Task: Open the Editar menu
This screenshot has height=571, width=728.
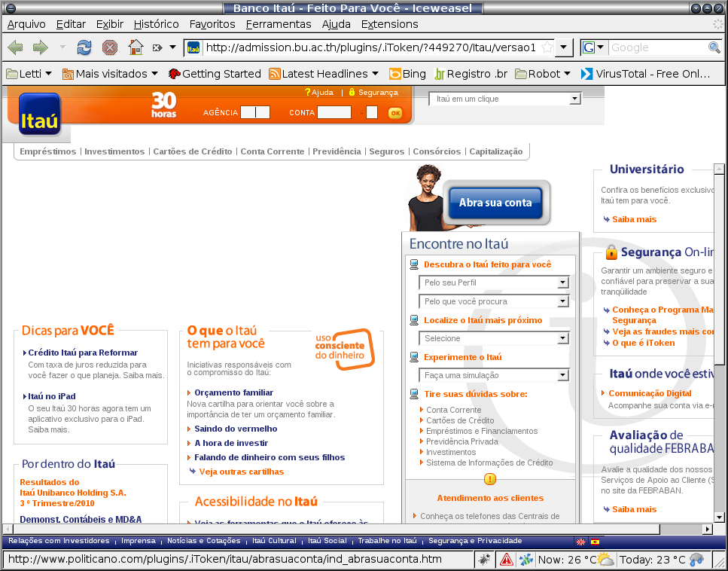Action: (71, 24)
